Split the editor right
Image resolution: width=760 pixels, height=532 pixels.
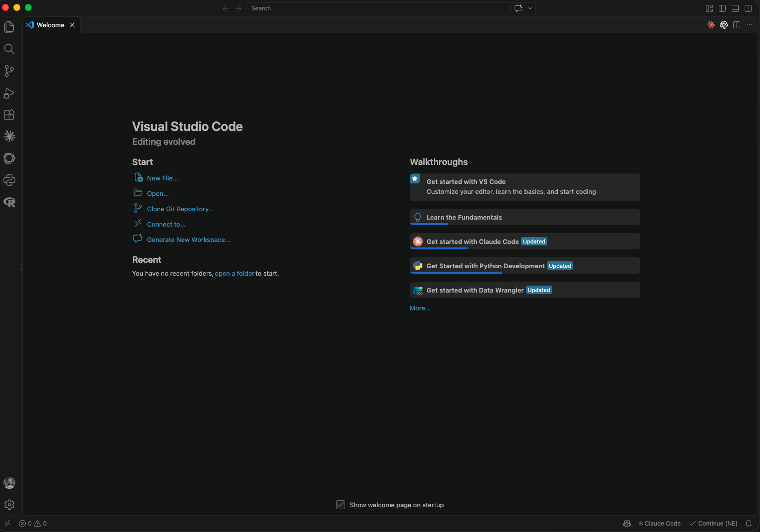click(x=737, y=25)
